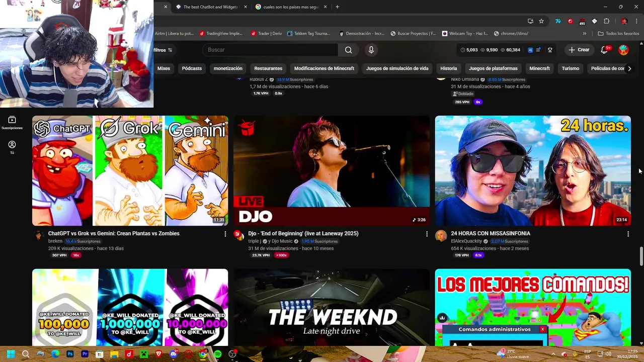
Task: Select the Pódcasts category chip
Action: 192,68
